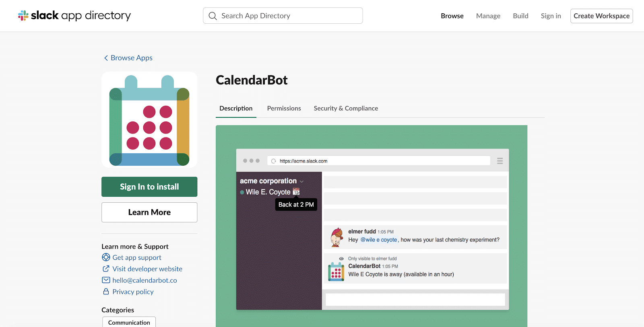Open the Manage menu item
644x327 pixels.
pos(488,16)
